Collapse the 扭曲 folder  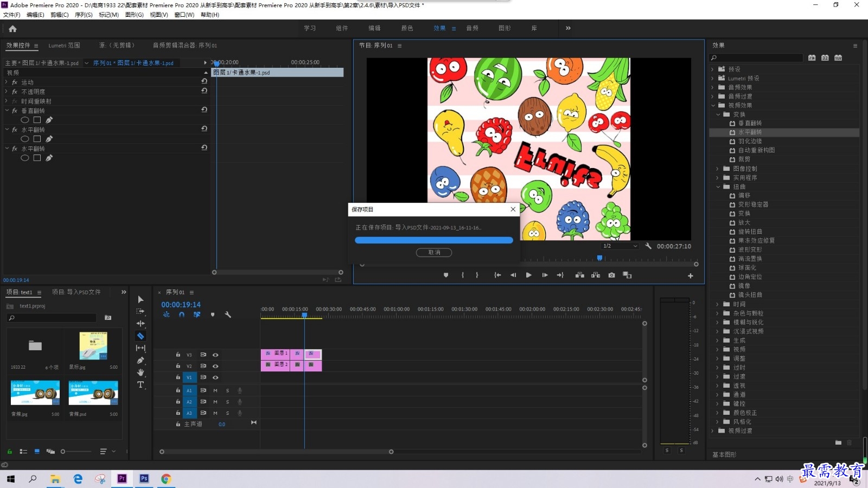coord(718,187)
